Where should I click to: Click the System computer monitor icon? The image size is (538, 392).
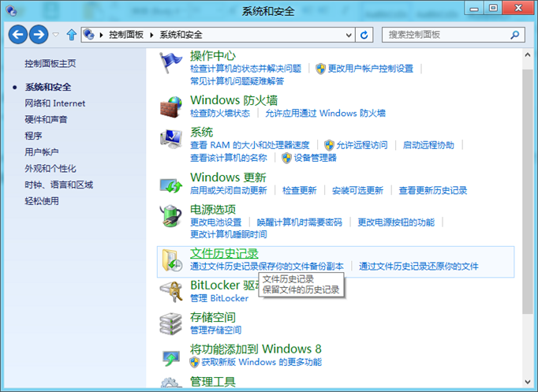click(171, 139)
